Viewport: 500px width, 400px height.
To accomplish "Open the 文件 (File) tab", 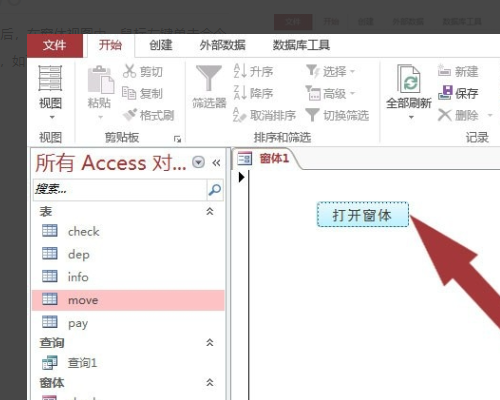I will 55,45.
